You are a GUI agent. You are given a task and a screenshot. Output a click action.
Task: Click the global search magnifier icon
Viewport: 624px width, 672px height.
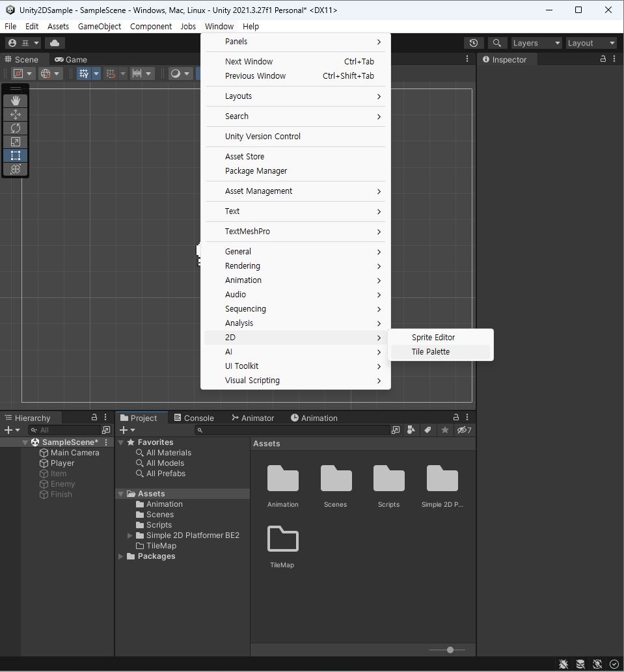click(496, 43)
